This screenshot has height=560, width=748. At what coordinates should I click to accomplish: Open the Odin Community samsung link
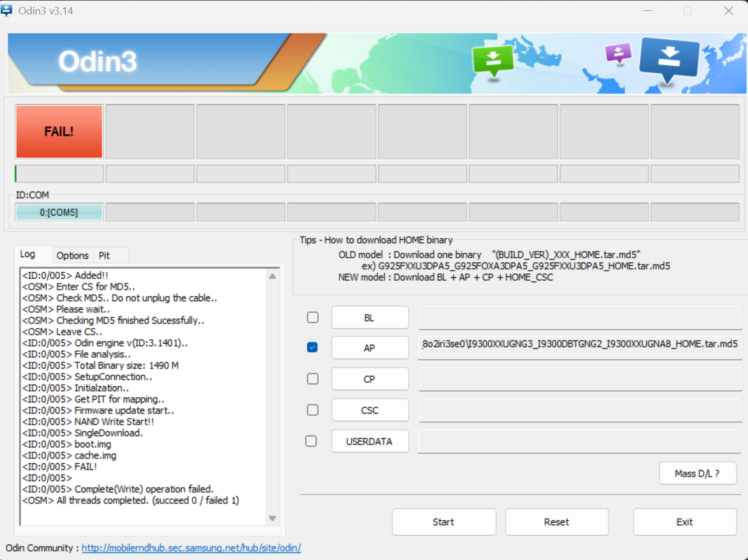click(191, 548)
